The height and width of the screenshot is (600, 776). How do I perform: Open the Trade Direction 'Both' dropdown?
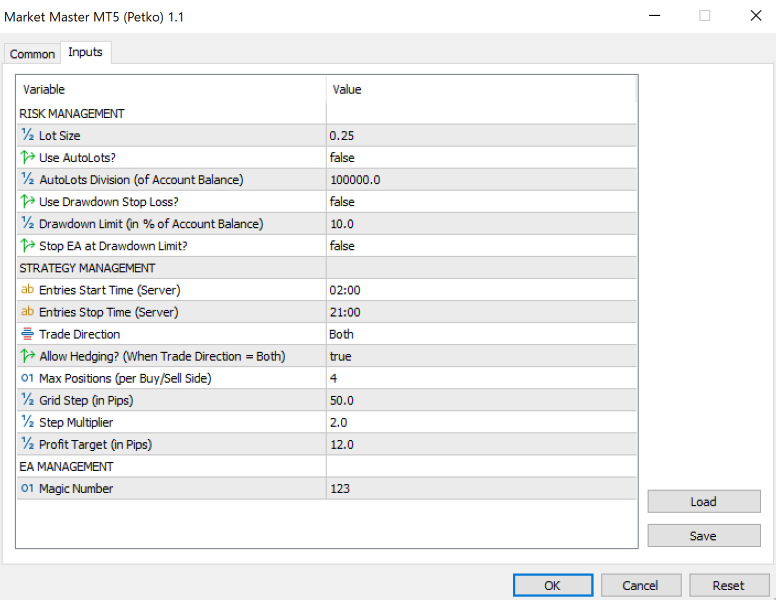(x=480, y=334)
